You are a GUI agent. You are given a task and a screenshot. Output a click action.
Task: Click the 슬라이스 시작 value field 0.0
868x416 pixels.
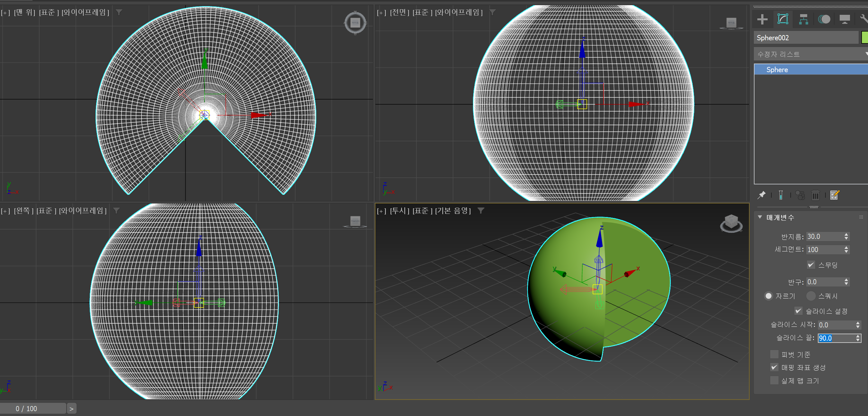point(836,325)
